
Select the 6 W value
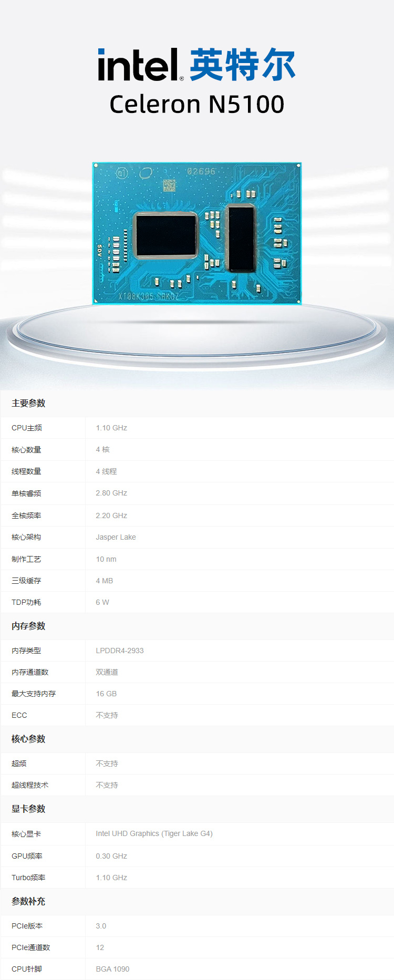click(x=102, y=602)
